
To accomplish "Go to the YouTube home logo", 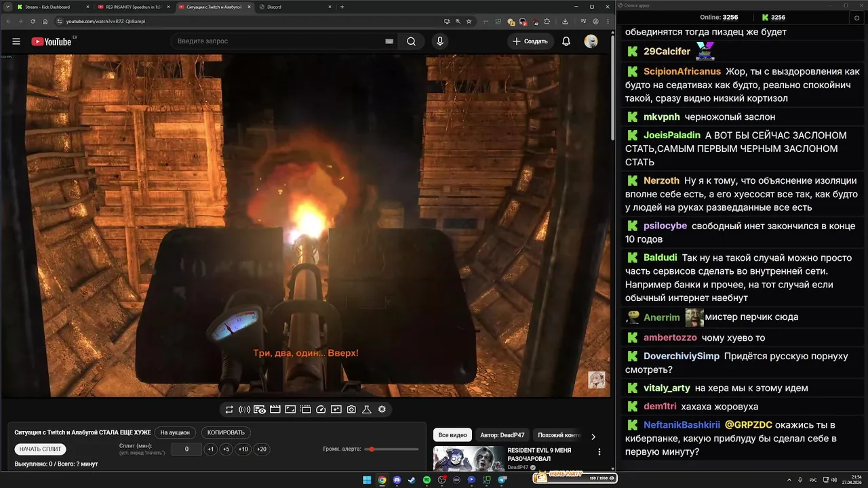I will click(x=51, y=41).
